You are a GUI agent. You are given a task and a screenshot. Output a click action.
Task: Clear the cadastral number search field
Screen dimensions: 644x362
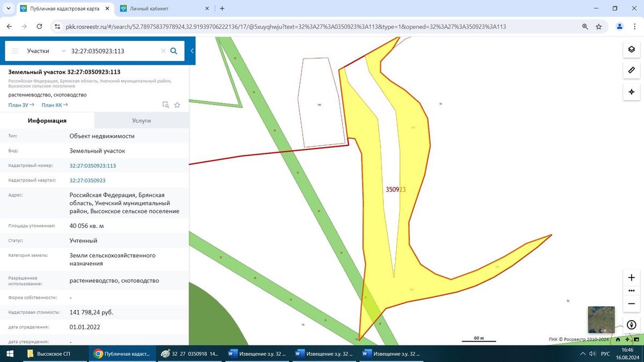(163, 51)
